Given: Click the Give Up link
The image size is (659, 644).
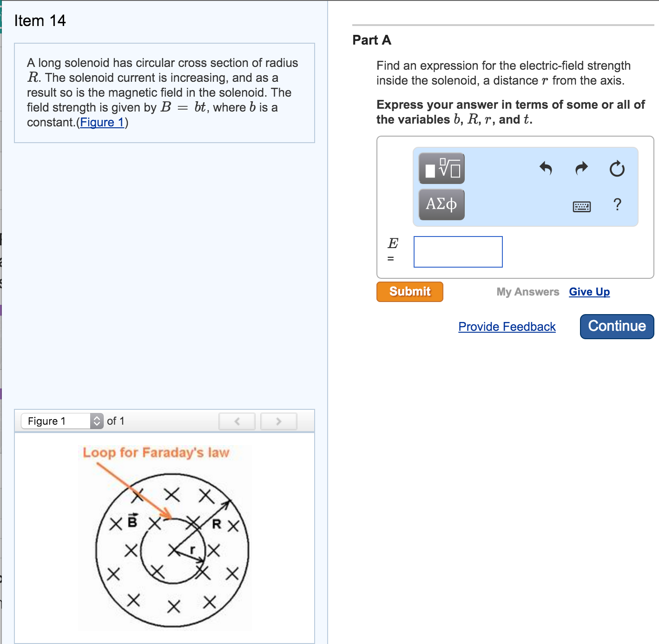Looking at the screenshot, I should click(x=589, y=292).
